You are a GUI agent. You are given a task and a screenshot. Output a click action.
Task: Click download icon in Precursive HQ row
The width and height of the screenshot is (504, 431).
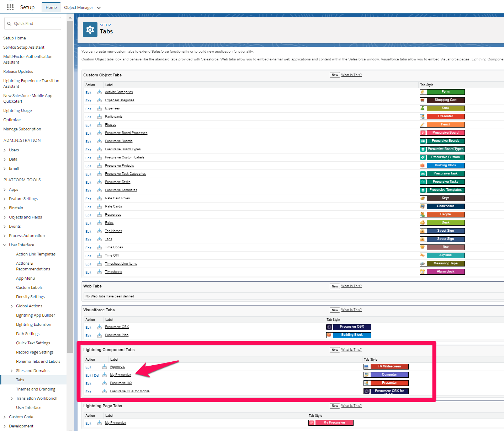[105, 383]
